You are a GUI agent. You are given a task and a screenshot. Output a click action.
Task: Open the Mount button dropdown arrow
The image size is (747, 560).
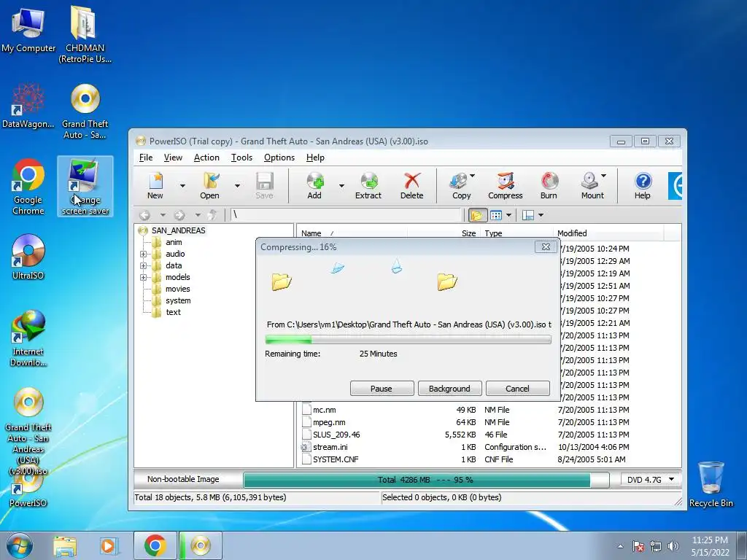coord(603,176)
